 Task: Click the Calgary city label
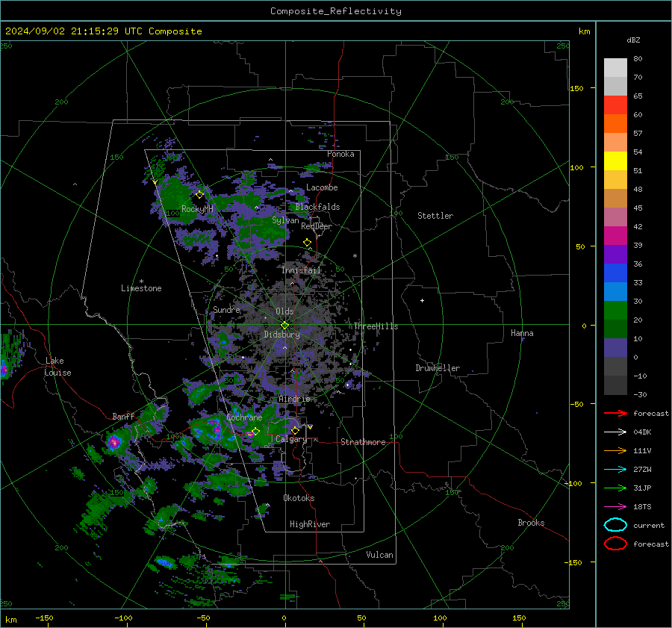(291, 439)
